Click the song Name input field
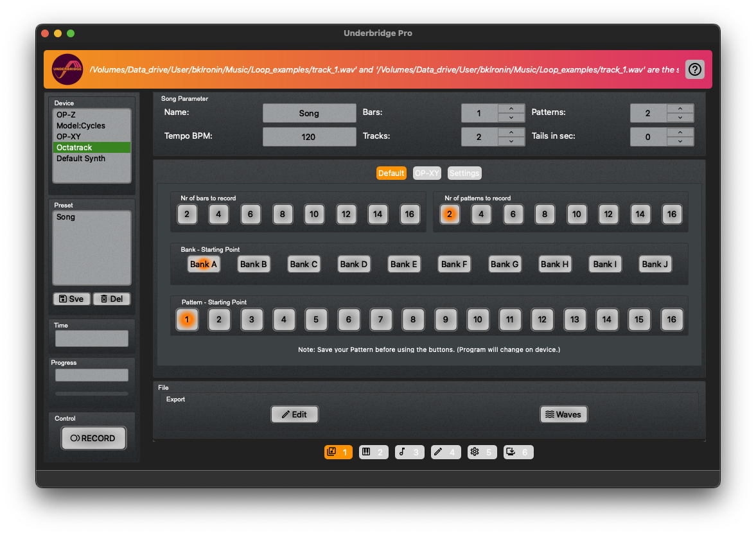The height and width of the screenshot is (535, 756). pos(309,113)
